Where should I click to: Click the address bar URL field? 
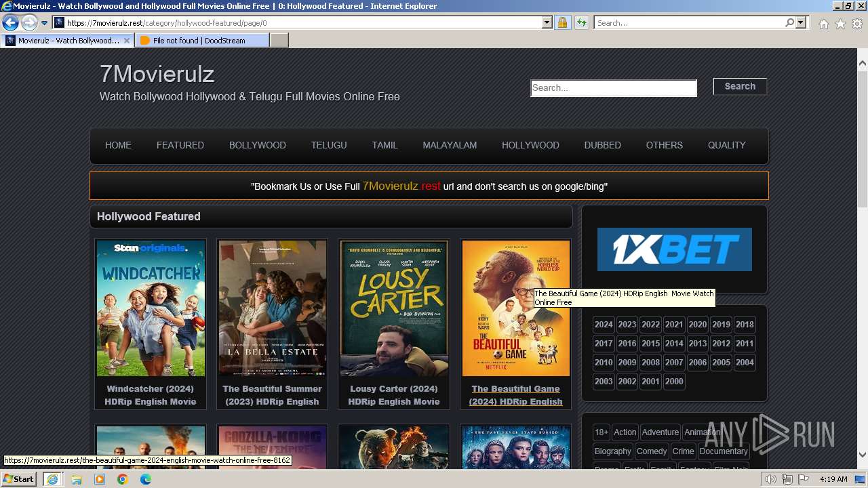[x=304, y=23]
